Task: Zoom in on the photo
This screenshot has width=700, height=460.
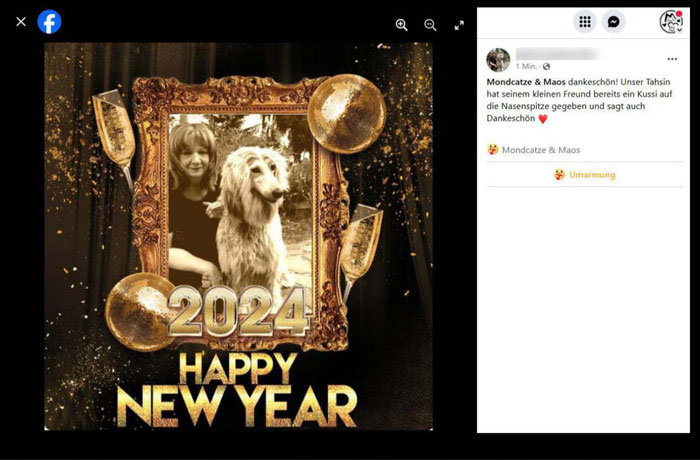Action: 401,25
